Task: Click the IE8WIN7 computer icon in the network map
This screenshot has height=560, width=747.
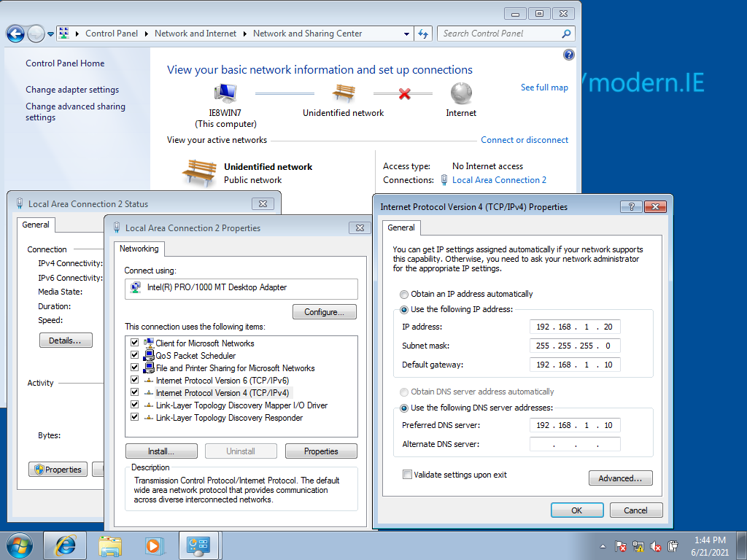Action: (x=225, y=93)
